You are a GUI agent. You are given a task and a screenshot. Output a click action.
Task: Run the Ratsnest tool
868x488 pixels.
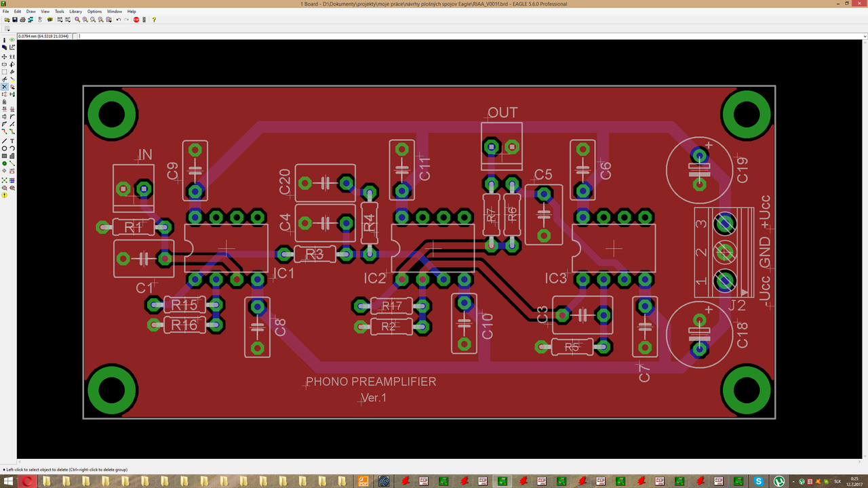pyautogui.click(x=5, y=180)
